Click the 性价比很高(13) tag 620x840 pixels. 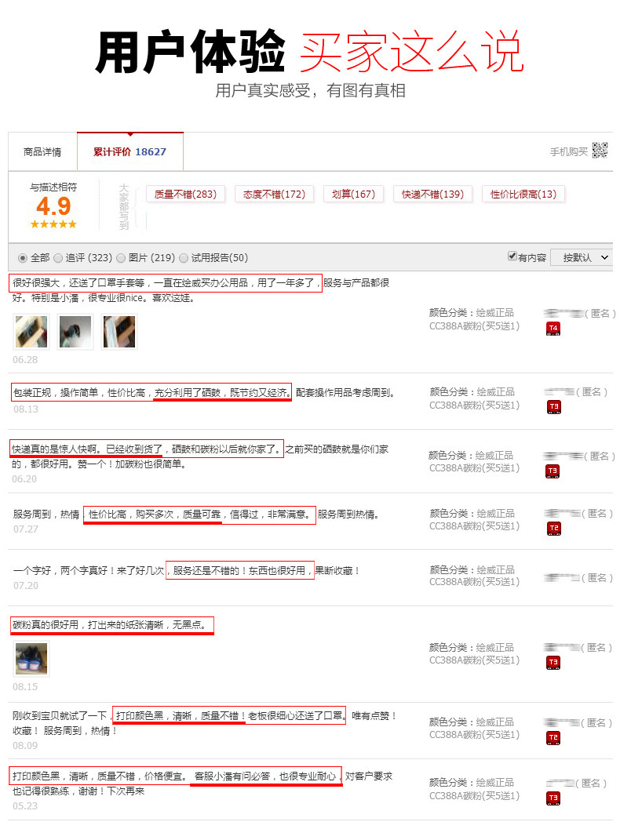click(523, 194)
